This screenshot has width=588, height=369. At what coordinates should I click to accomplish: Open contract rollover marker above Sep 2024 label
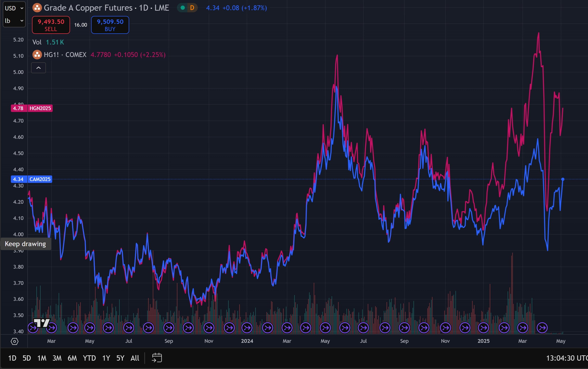404,328
